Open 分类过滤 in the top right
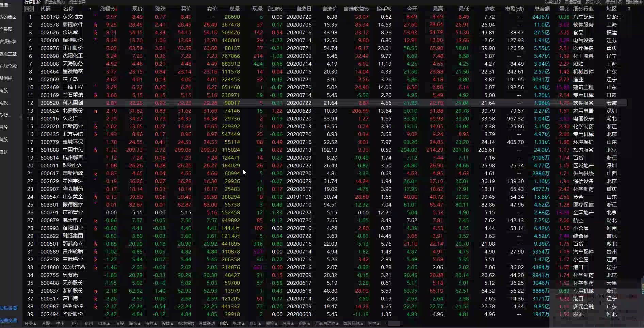 (x=552, y=2)
